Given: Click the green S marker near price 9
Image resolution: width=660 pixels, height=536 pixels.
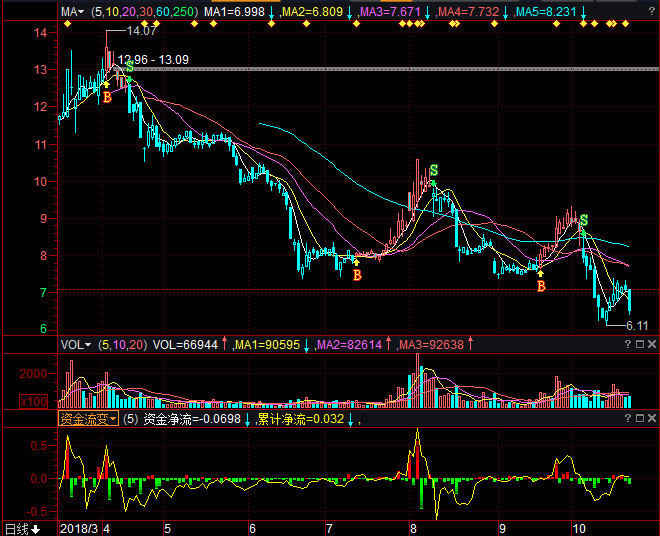Looking at the screenshot, I should click(x=583, y=220).
